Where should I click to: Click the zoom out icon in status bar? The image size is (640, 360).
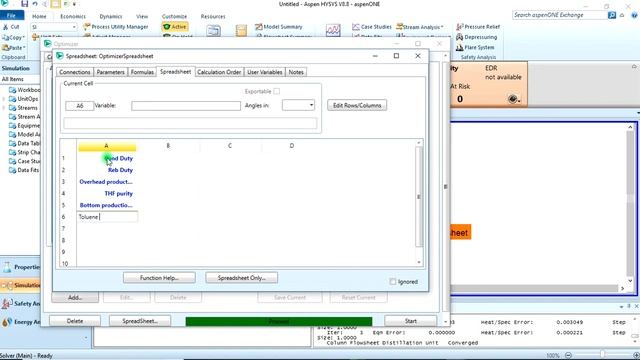(568, 355)
